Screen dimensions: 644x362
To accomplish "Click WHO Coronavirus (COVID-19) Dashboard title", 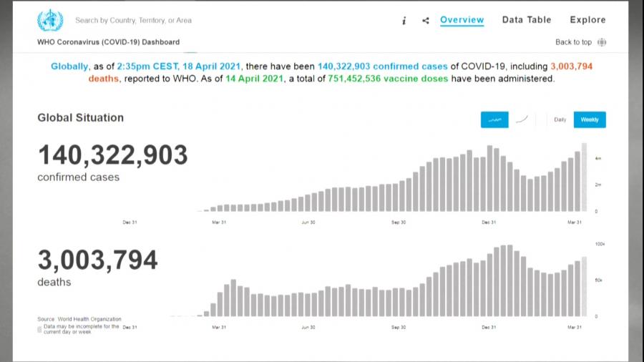I will tap(108, 42).
